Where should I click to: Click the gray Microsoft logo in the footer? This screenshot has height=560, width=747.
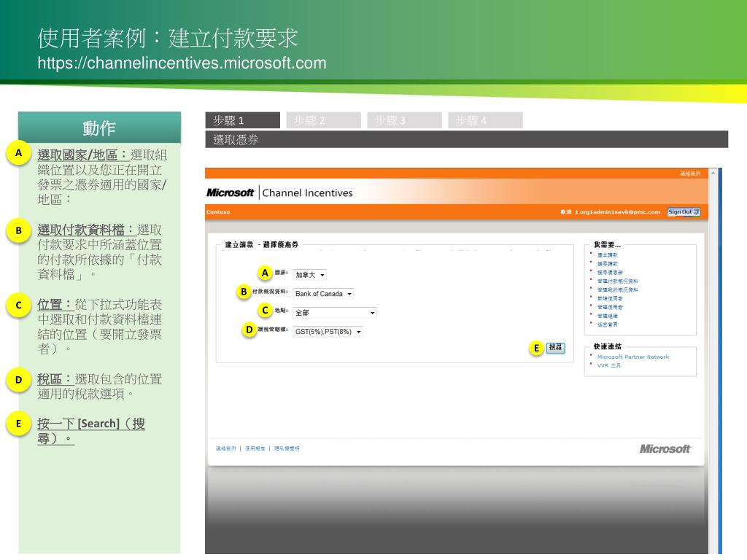click(x=665, y=448)
